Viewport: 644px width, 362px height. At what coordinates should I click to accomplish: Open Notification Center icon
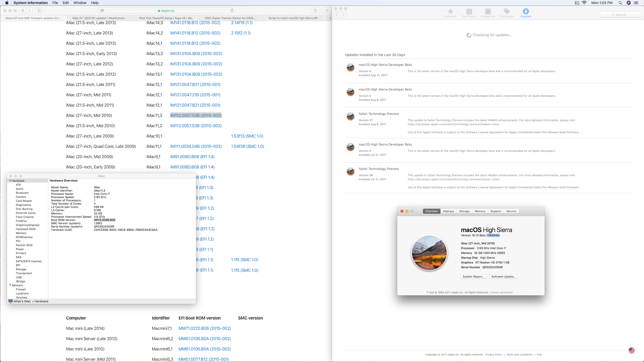click(636, 3)
